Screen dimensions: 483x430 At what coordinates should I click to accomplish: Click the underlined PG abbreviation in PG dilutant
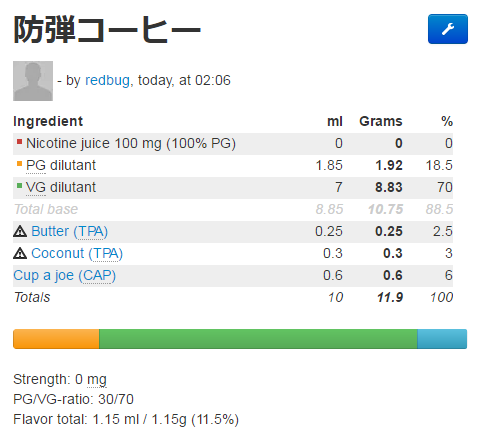36,165
